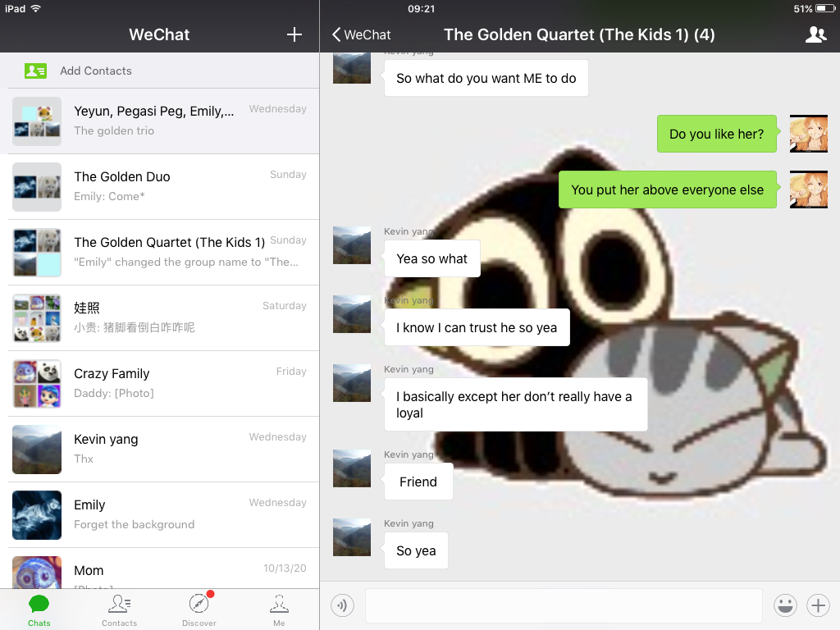Screen dimensions: 840x630
Task: Open the attachment plus menu
Action: (818, 605)
